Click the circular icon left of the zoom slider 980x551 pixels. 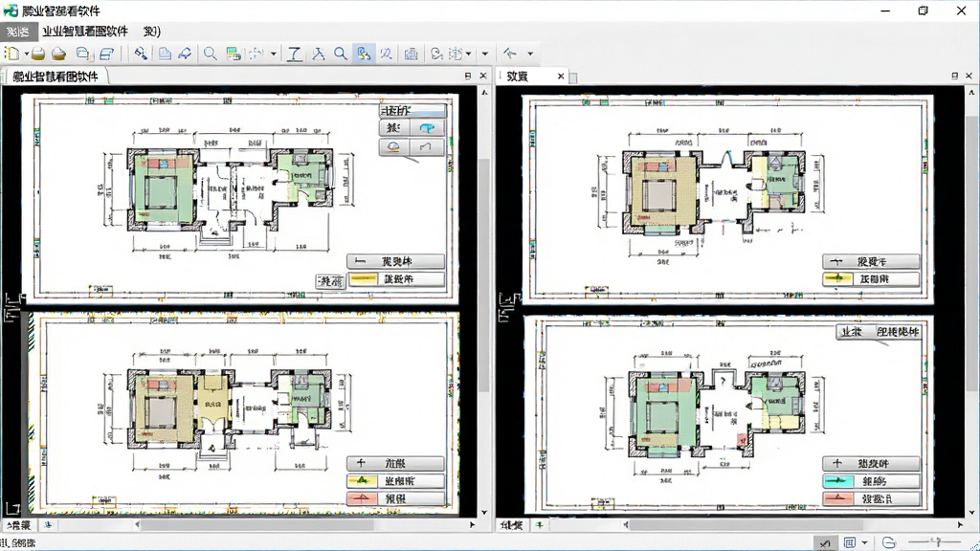coord(889,543)
